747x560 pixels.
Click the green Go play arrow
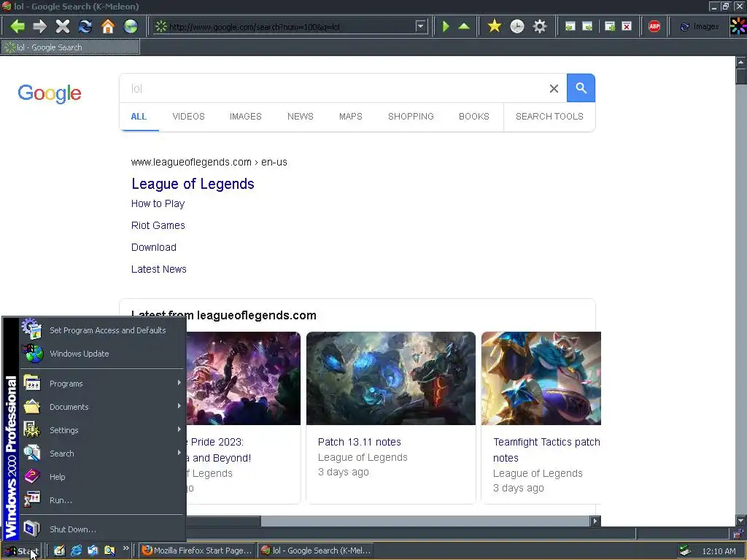[446, 26]
